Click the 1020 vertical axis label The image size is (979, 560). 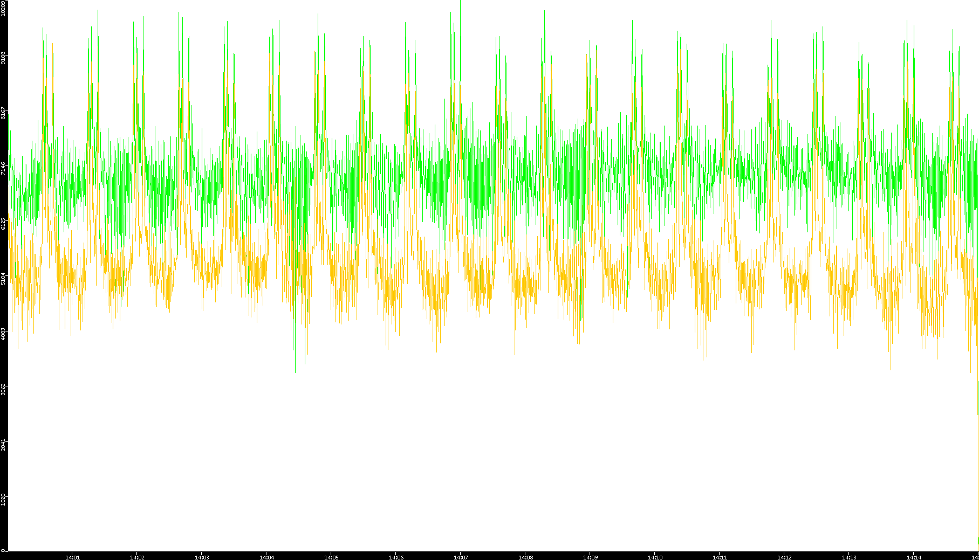point(3,499)
